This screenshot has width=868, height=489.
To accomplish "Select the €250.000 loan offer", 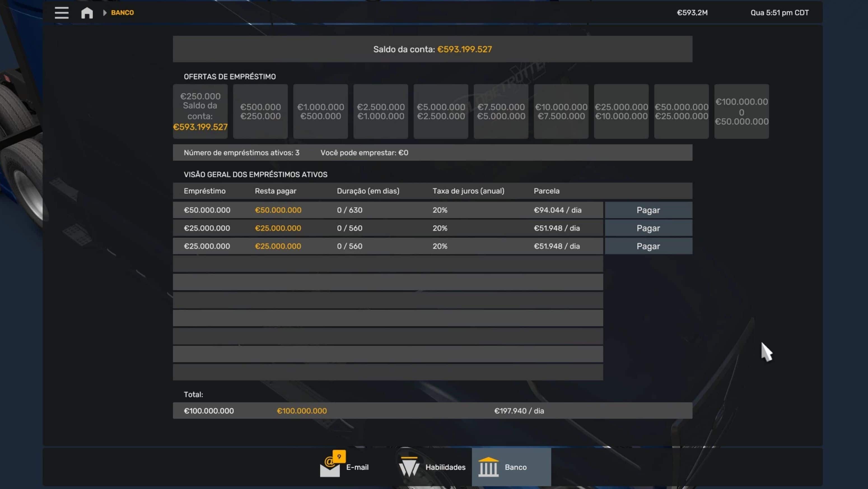I will tap(200, 111).
